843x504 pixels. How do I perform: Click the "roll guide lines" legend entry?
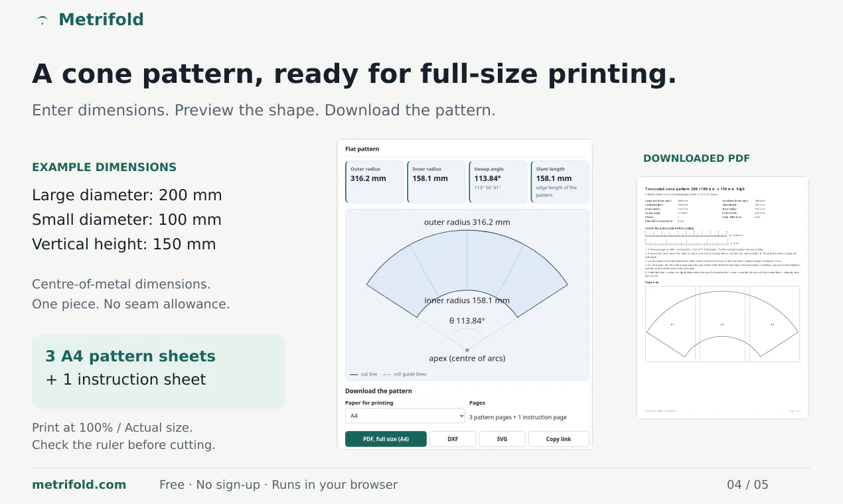[404, 374]
